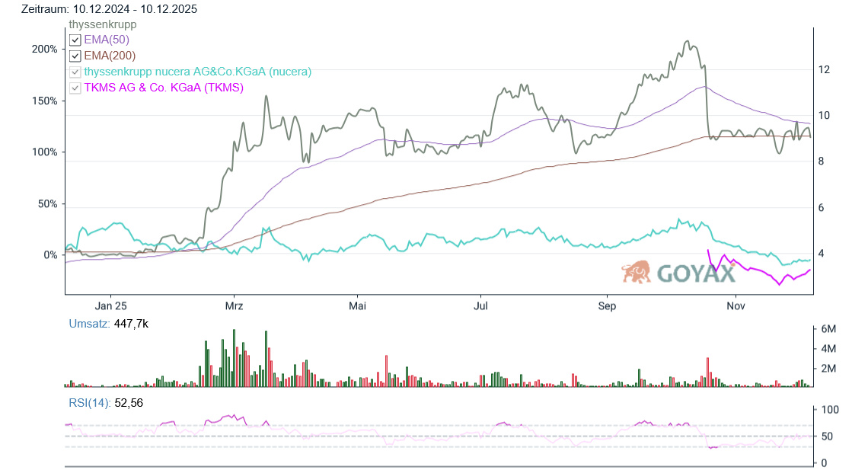Toggle the EMA(200) checkbox

(x=75, y=56)
